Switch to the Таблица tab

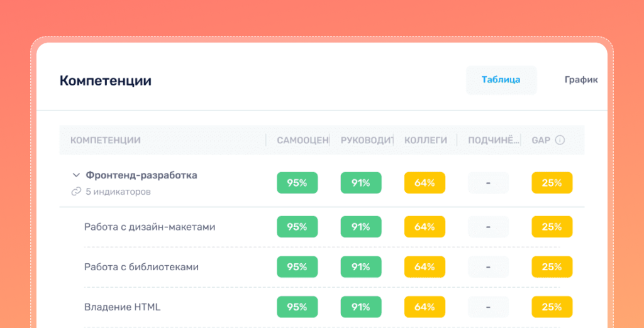pos(501,80)
